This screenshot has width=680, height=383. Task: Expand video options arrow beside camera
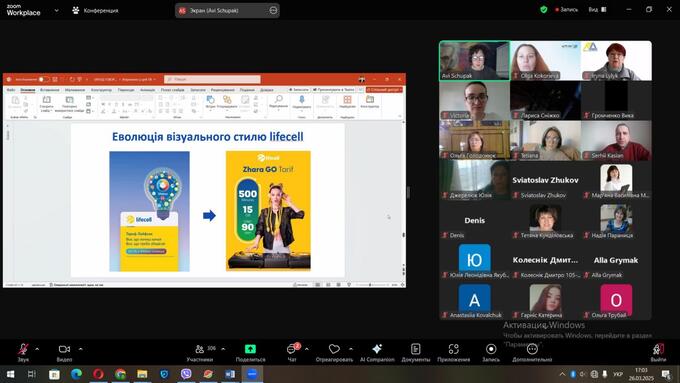point(81,349)
